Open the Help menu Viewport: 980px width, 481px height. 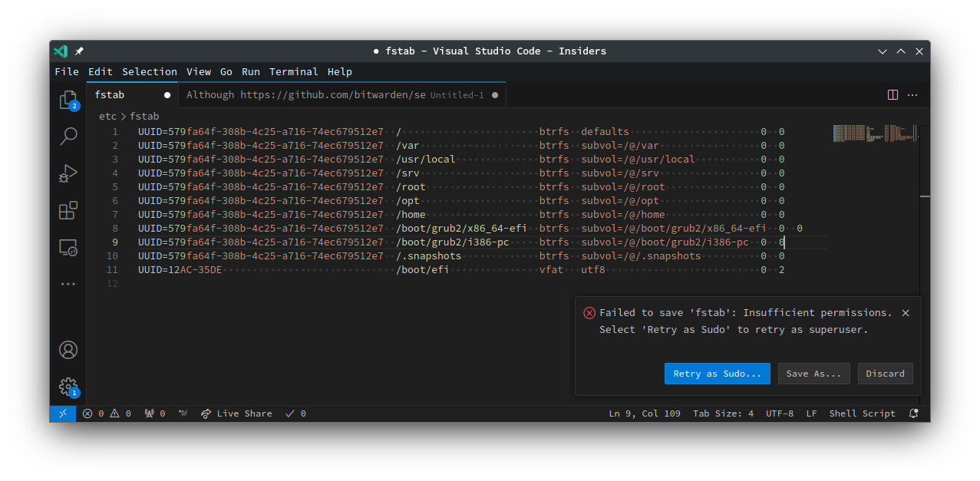340,71
